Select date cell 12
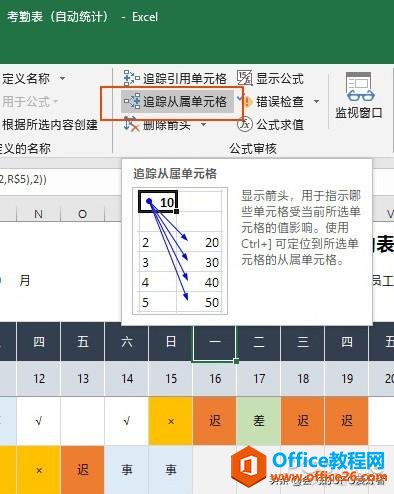Image resolution: width=394 pixels, height=494 pixels. tap(39, 379)
